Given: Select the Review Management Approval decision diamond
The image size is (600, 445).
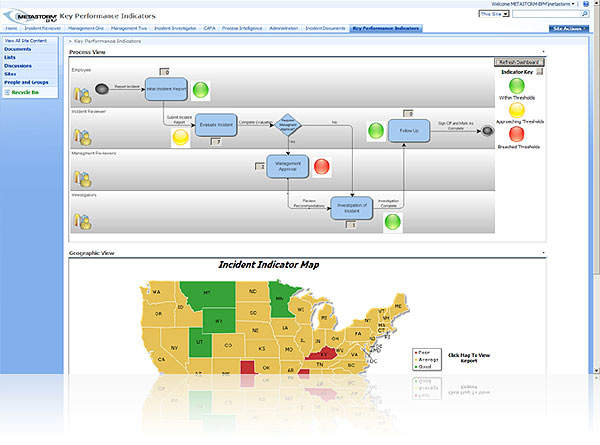Looking at the screenshot, I should click(x=287, y=125).
